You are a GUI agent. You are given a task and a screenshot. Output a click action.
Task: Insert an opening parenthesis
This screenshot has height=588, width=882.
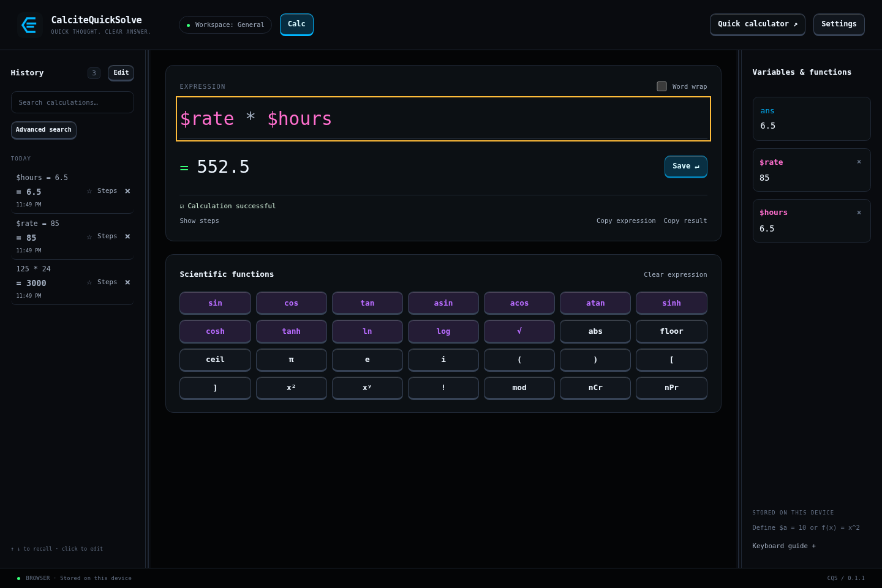click(519, 360)
